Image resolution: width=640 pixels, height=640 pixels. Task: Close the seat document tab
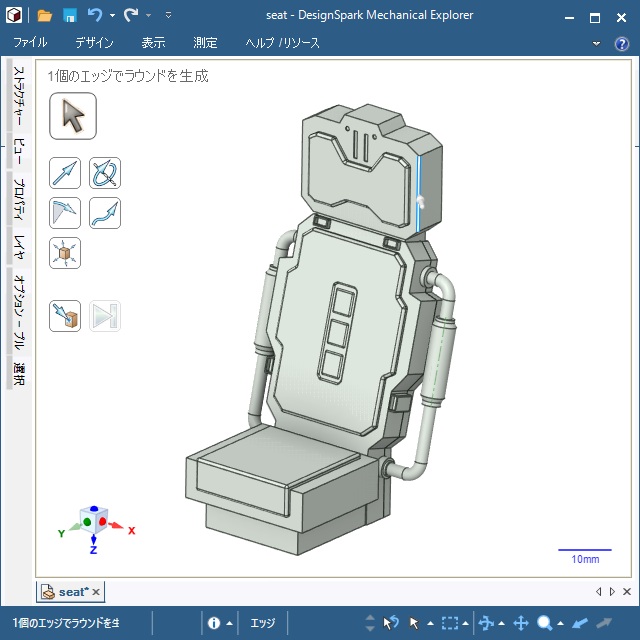[x=96, y=592]
